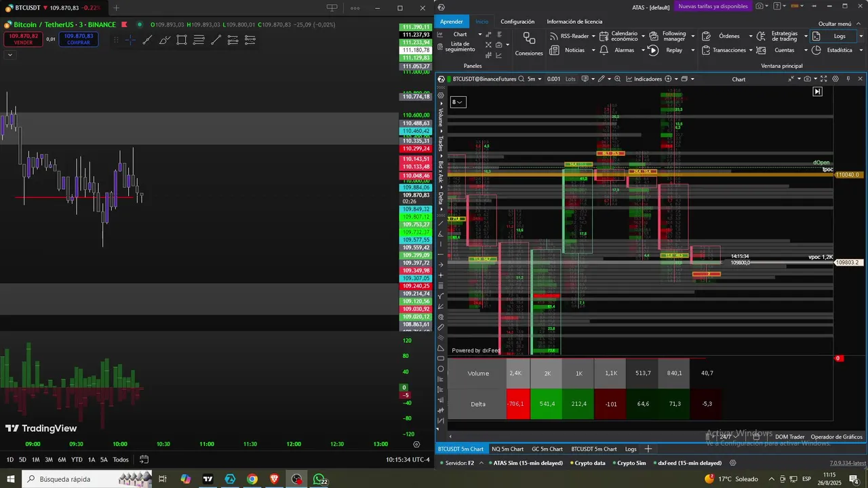The image size is (868, 488).
Task: Open the Cuentas window
Action: (x=776, y=50)
